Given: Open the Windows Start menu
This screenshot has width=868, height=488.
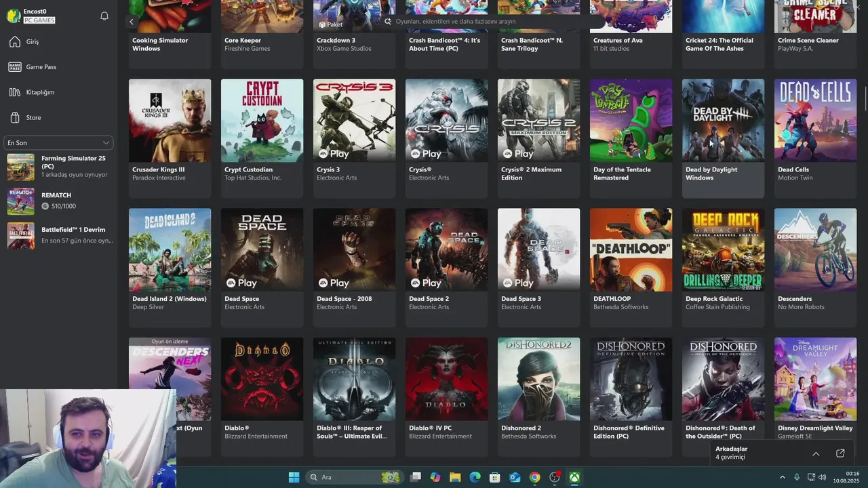Looking at the screenshot, I should (294, 477).
